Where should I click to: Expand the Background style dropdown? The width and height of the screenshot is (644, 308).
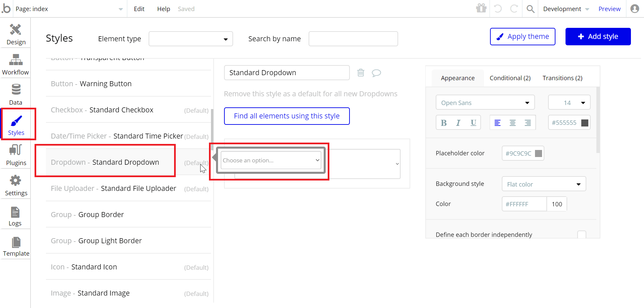click(x=544, y=184)
